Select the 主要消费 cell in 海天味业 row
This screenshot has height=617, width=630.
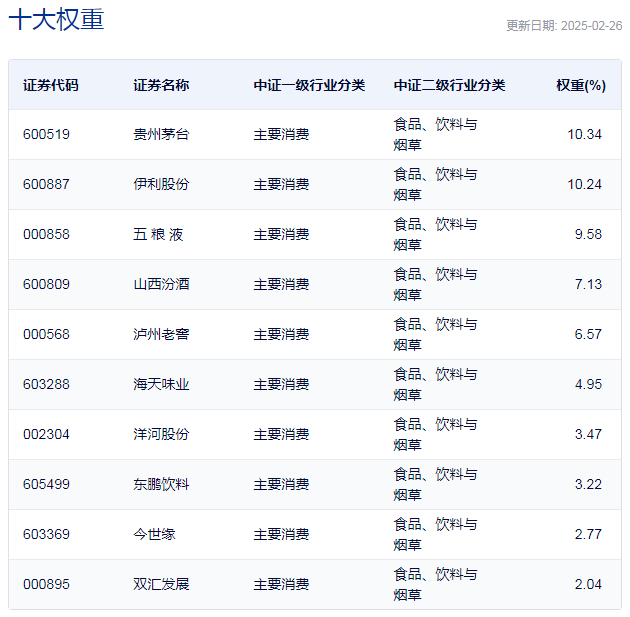point(281,384)
